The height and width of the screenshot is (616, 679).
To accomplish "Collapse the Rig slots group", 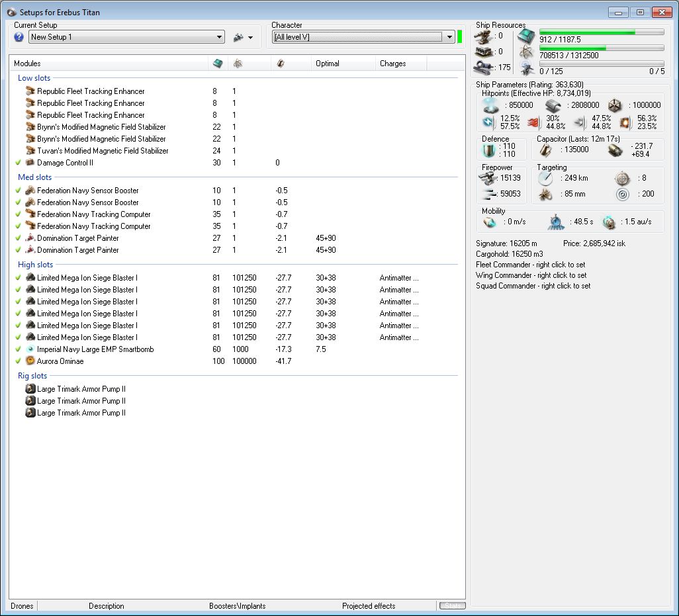I will coord(32,376).
